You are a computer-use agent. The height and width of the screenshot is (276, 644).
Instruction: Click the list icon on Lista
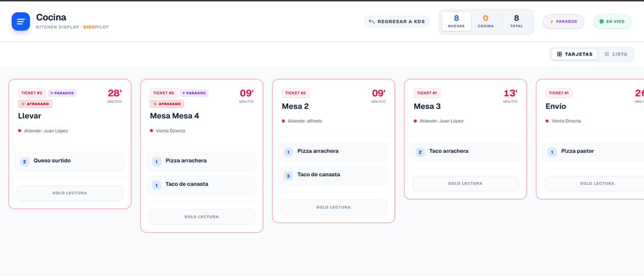(607, 54)
